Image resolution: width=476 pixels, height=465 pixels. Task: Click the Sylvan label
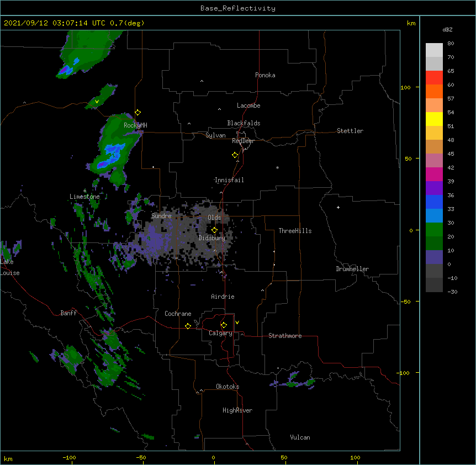tap(215, 135)
